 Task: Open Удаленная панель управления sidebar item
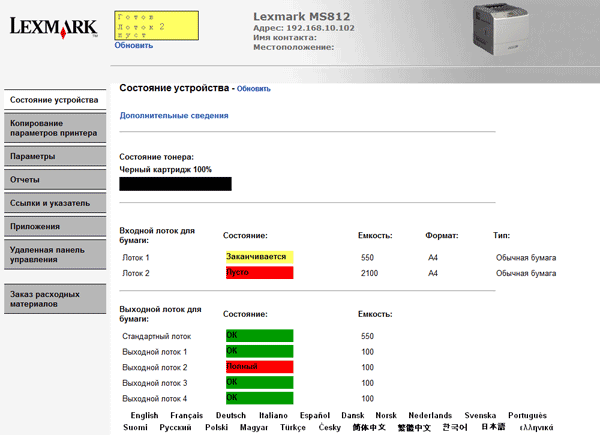(x=55, y=254)
